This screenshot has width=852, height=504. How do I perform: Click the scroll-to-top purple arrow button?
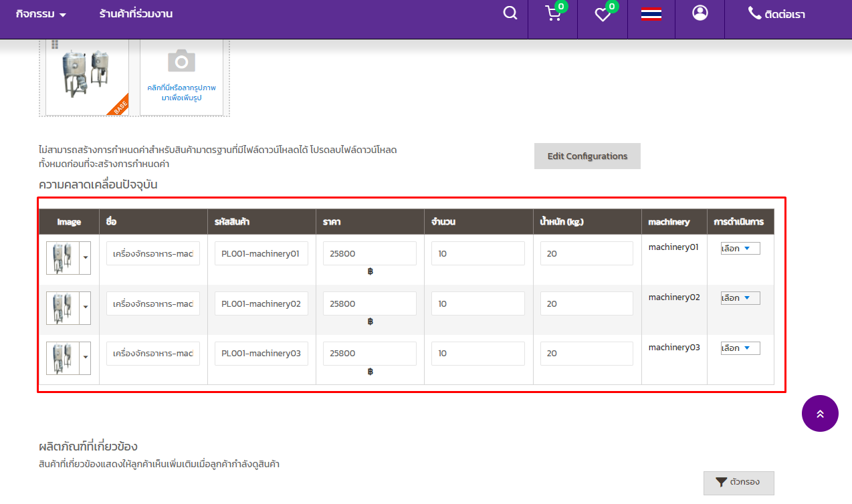[x=820, y=414]
